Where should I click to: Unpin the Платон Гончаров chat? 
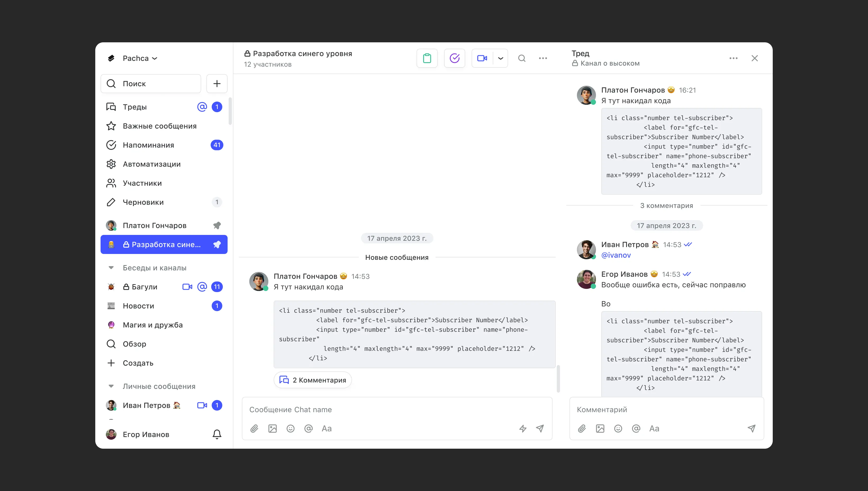click(217, 225)
